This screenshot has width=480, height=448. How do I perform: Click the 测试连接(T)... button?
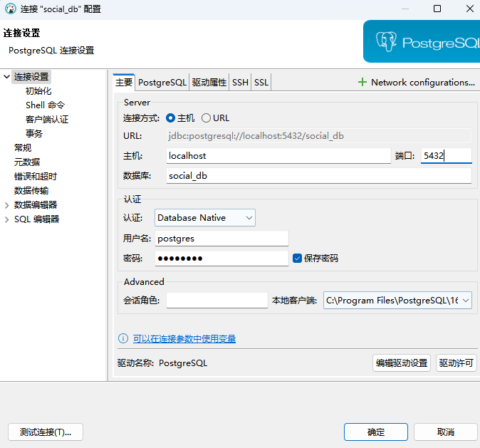(x=46, y=432)
